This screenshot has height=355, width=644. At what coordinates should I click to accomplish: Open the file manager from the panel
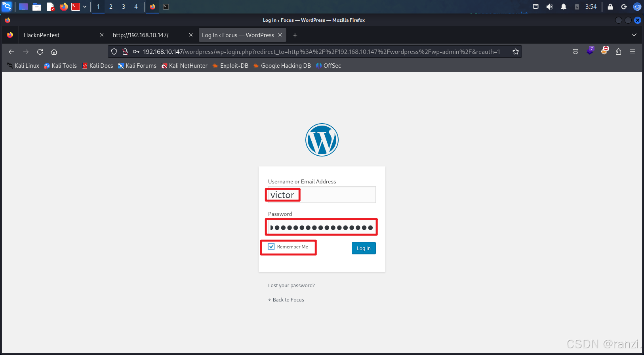(x=37, y=7)
